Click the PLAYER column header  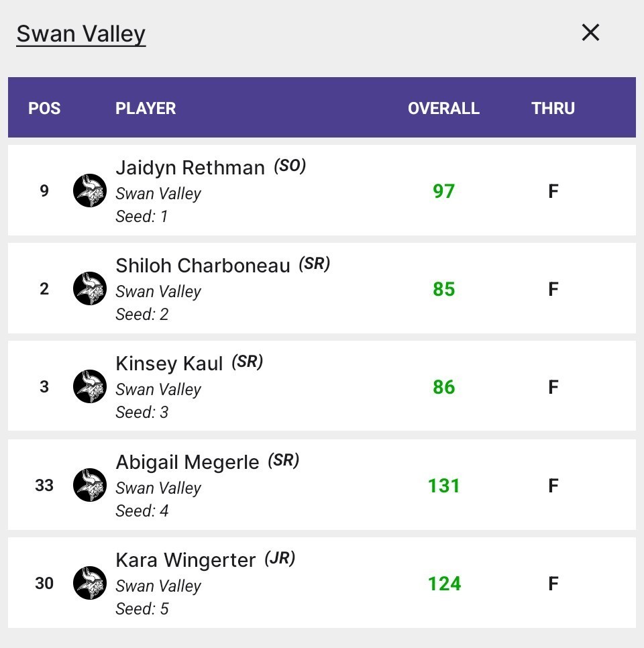[x=146, y=108]
